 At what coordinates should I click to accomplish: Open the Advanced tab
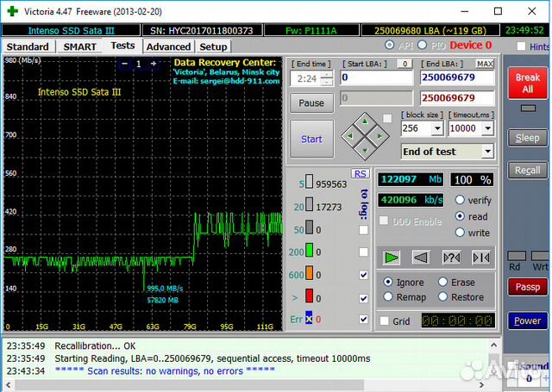click(x=168, y=47)
